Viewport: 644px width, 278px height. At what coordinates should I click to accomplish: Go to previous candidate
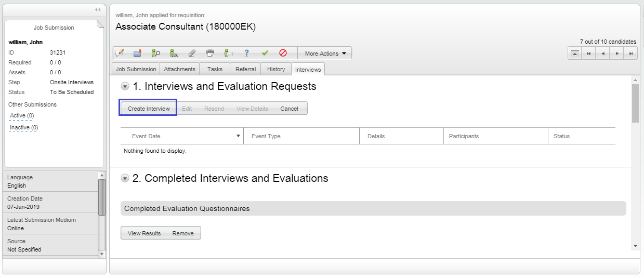602,54
